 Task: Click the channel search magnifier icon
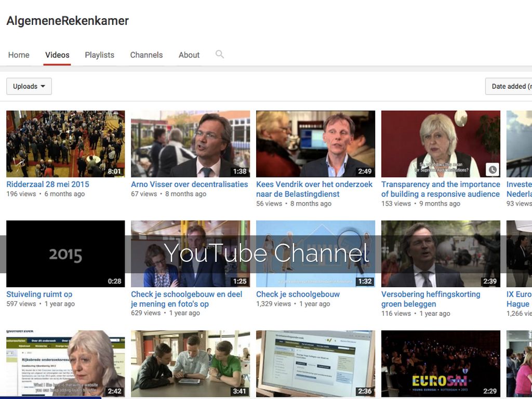220,54
